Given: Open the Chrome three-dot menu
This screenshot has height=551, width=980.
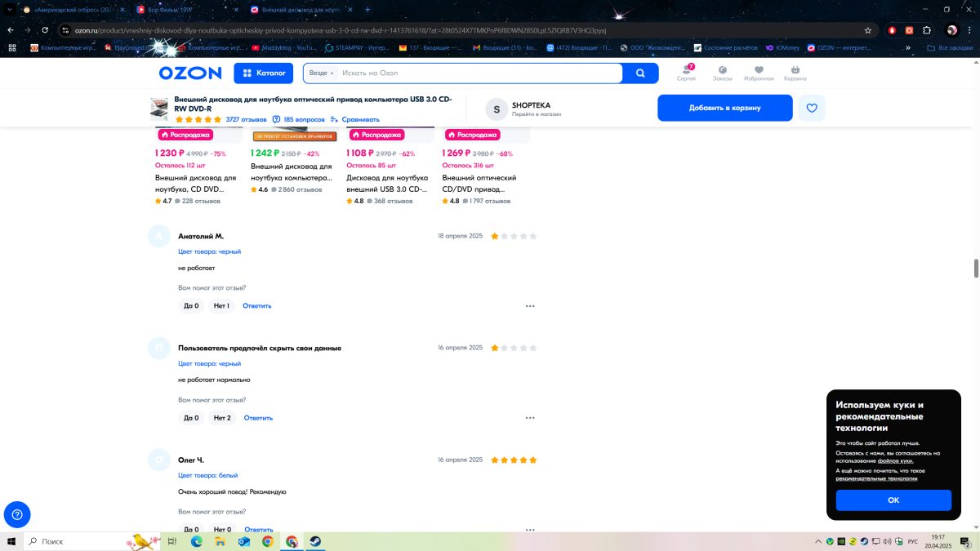Looking at the screenshot, I should click(969, 30).
